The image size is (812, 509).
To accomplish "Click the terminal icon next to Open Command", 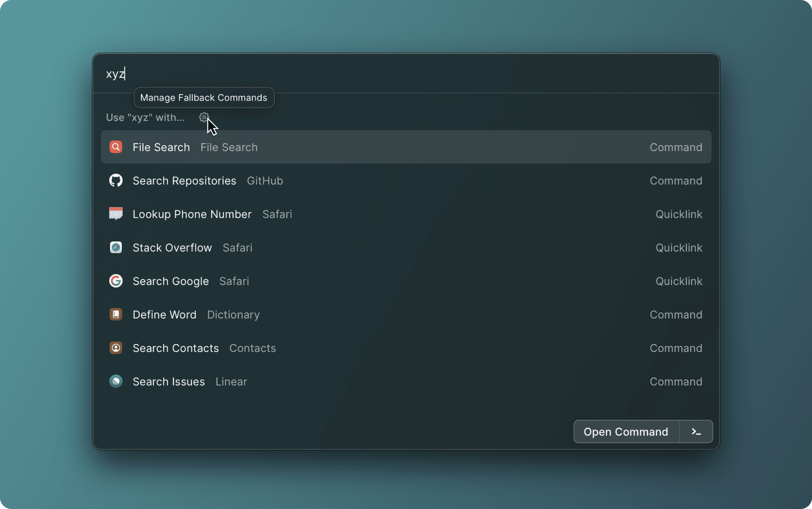I will (696, 431).
